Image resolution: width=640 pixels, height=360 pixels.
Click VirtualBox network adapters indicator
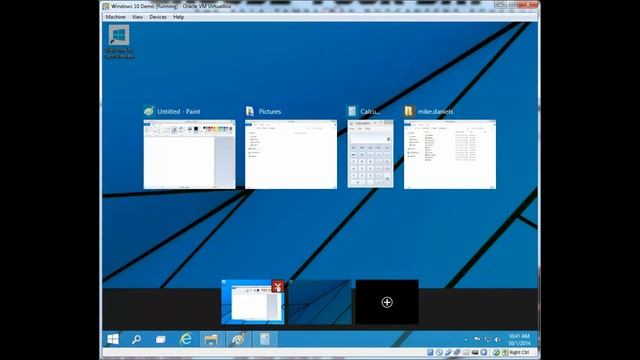pos(457,352)
